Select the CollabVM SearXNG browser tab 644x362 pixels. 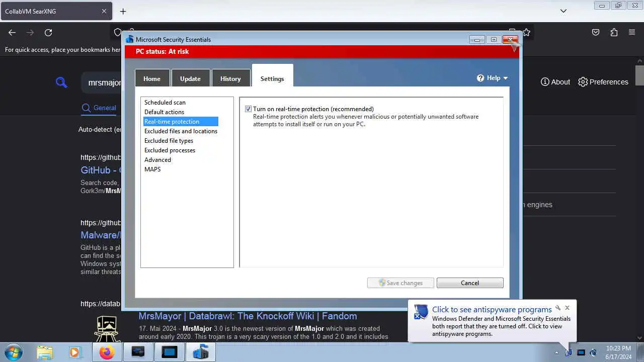tap(56, 11)
